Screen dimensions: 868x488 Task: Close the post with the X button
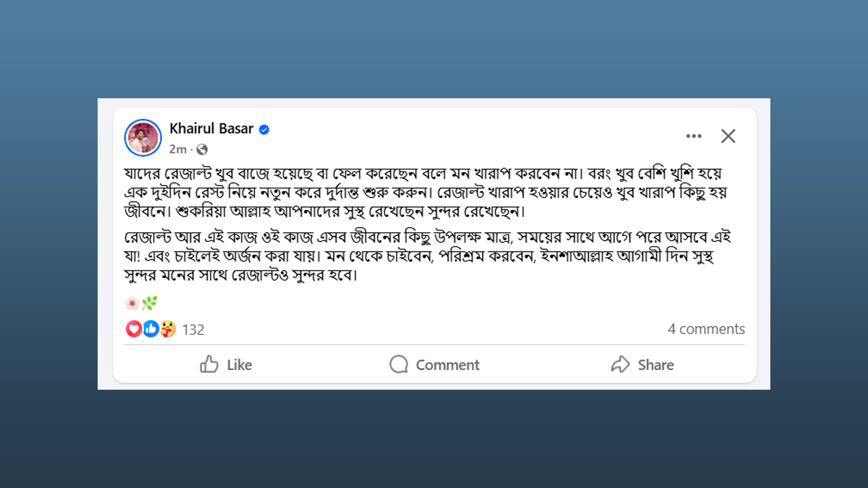728,136
